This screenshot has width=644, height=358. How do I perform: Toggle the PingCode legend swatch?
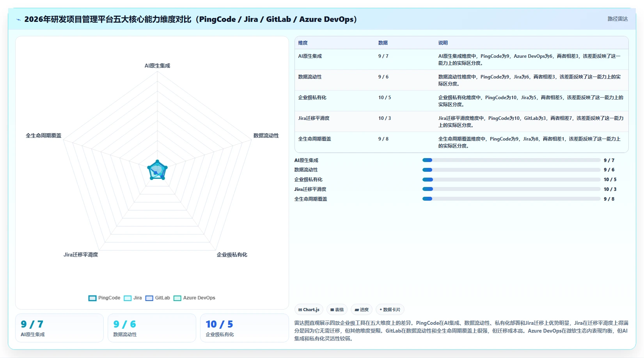pos(92,298)
